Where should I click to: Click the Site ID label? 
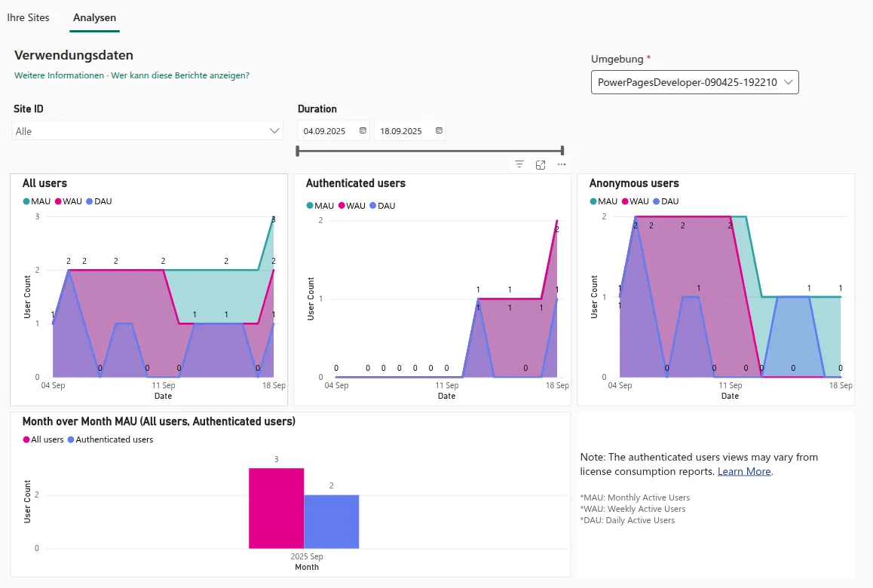click(29, 109)
